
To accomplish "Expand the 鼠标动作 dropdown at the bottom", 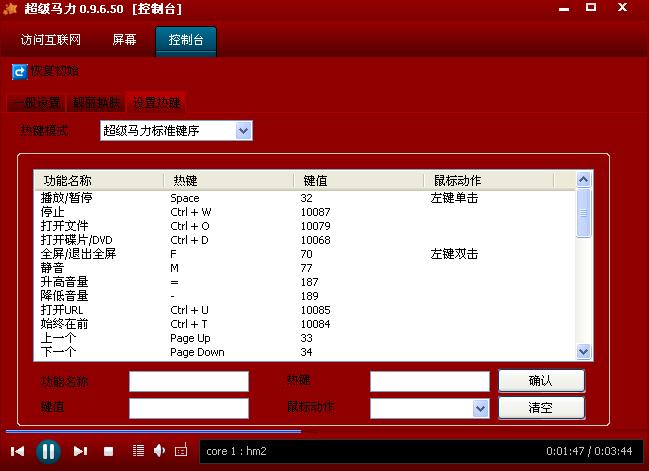I will tap(481, 409).
